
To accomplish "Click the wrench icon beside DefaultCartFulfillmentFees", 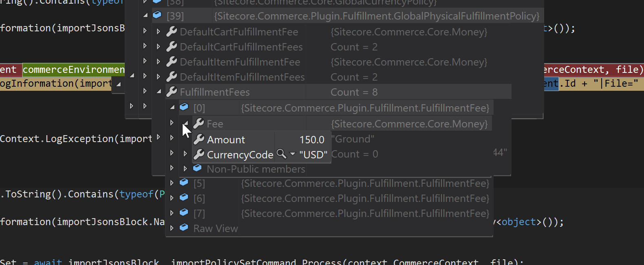I will tap(172, 46).
